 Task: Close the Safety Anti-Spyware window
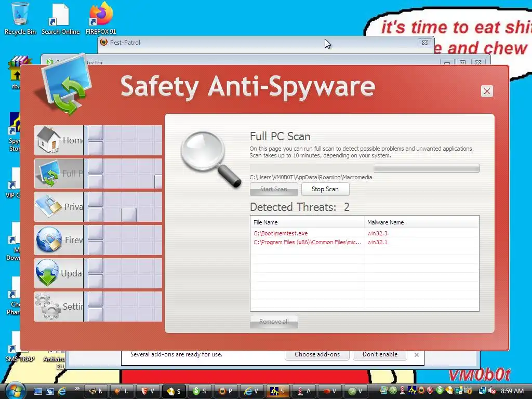[x=487, y=91]
